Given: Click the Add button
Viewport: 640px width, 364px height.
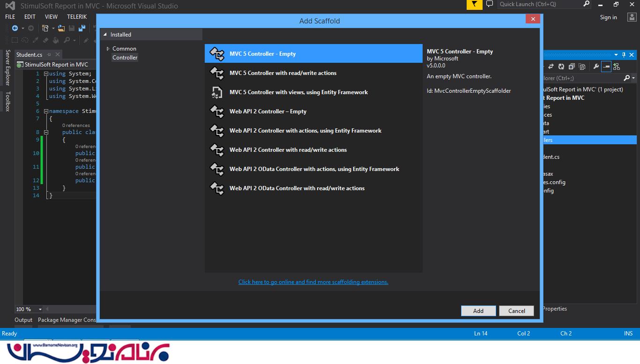Looking at the screenshot, I should click(478, 311).
